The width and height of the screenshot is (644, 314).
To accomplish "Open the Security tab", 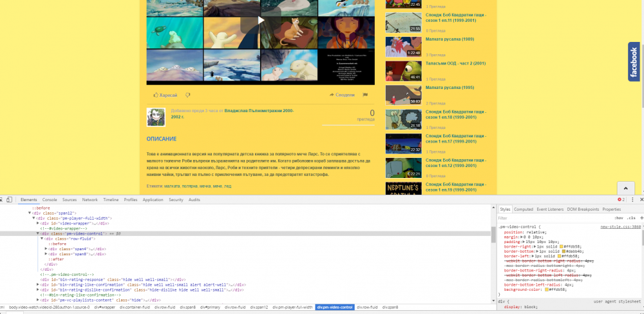I will tap(176, 200).
